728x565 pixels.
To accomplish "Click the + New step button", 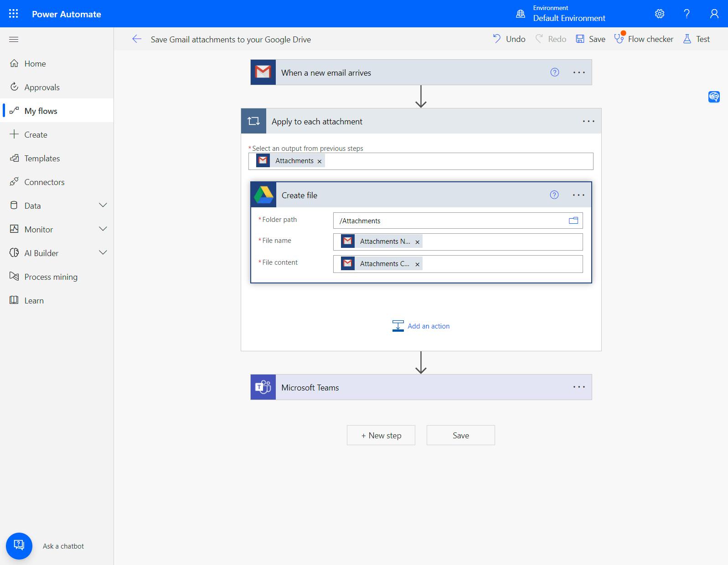I will point(381,435).
